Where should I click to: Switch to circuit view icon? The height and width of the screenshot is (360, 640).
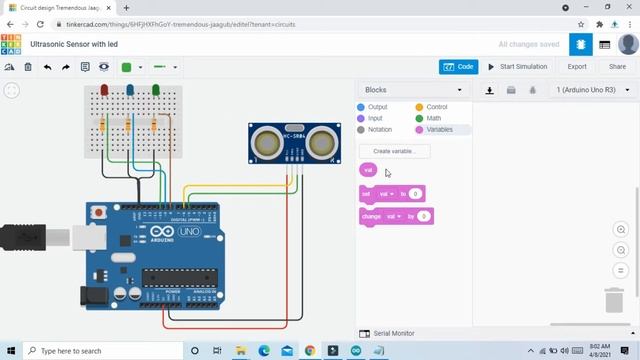click(x=581, y=44)
